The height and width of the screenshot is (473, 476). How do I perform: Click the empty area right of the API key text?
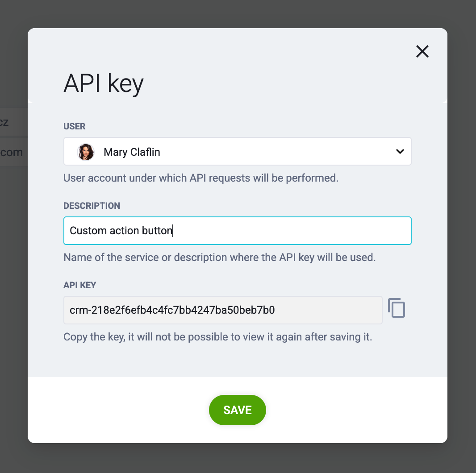coord(328,310)
